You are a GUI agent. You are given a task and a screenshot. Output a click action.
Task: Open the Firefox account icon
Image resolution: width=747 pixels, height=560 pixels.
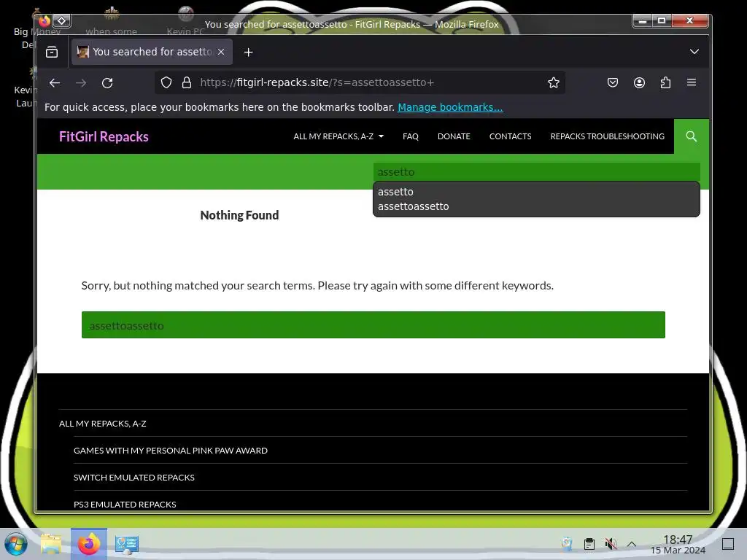click(x=639, y=82)
